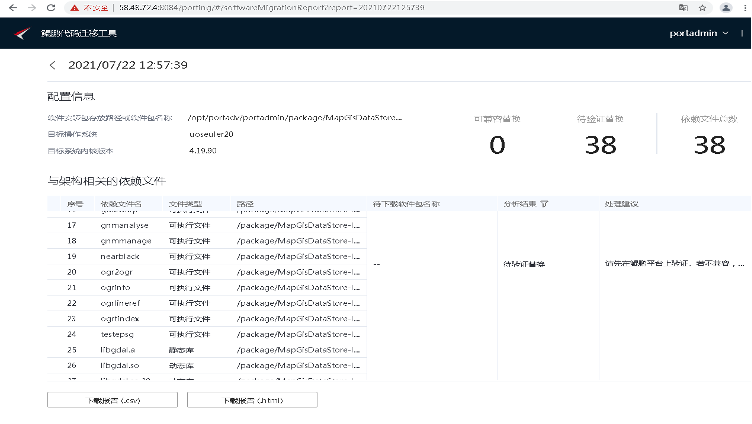752x424 pixels.
Task: Click row number 20 cell
Action: (71, 272)
